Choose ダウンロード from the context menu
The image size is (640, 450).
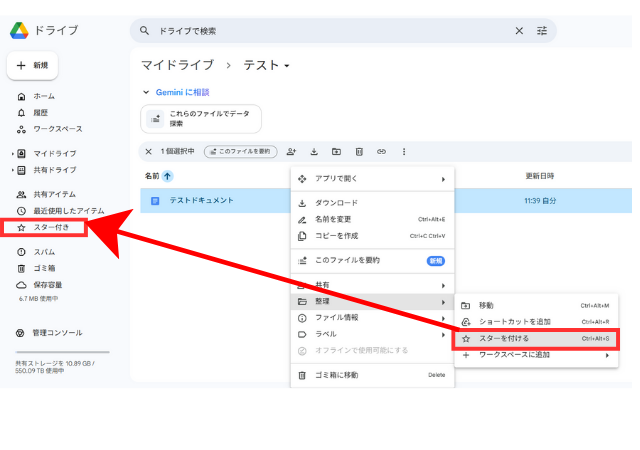click(x=336, y=203)
